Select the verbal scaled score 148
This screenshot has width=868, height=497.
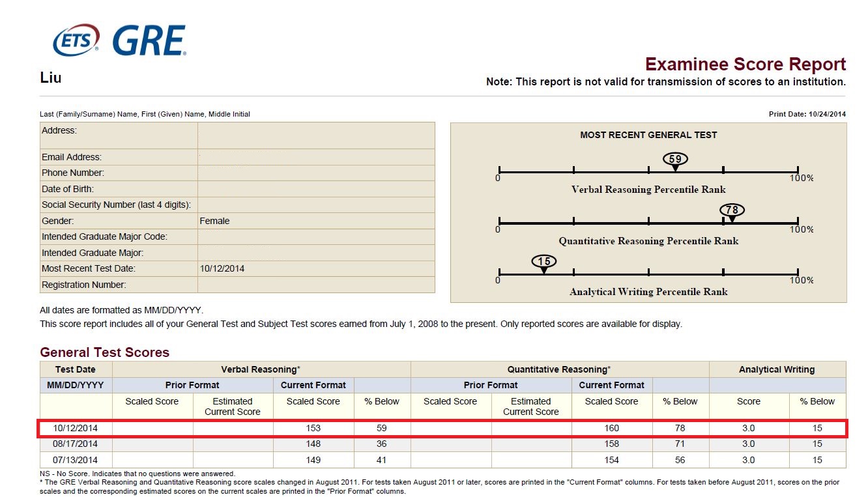pyautogui.click(x=313, y=444)
